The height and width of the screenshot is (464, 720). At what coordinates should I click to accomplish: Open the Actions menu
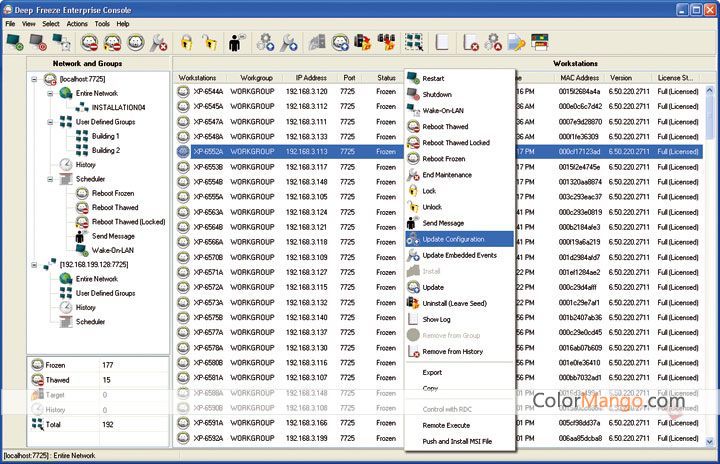77,24
